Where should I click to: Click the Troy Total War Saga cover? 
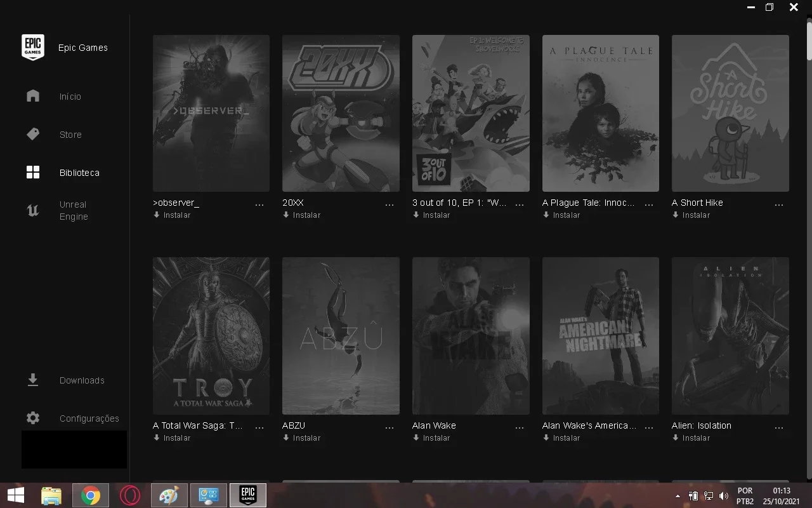click(x=211, y=336)
